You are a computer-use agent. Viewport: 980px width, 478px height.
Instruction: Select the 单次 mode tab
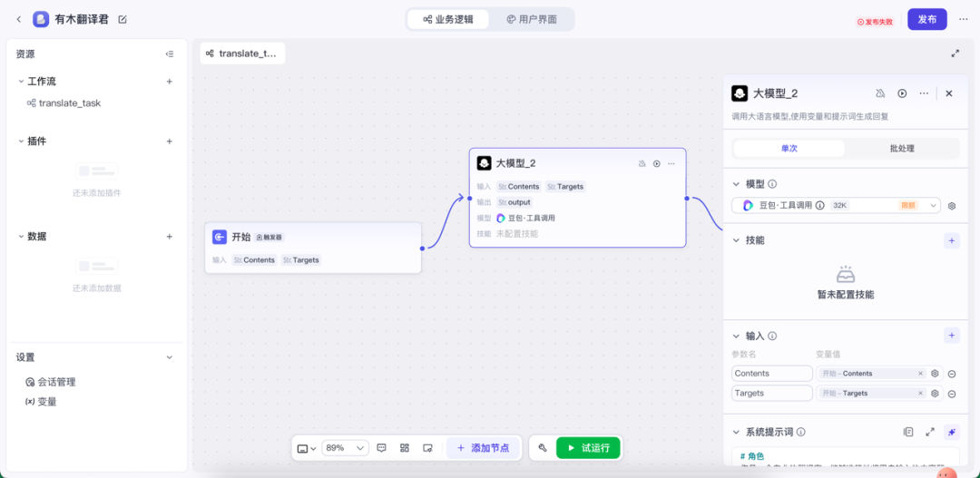click(x=789, y=149)
